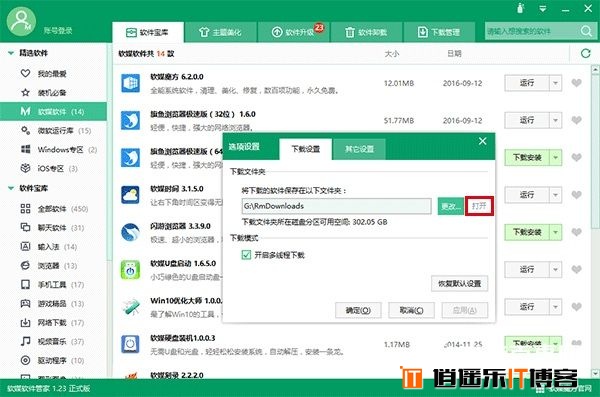This screenshot has width=600, height=397.
Task: Open 装机必备 star item in the sidebar
Action: 53,93
